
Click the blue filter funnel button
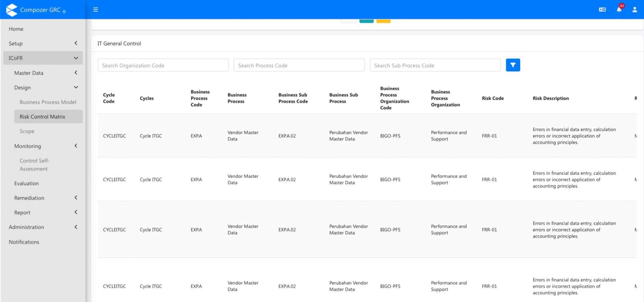point(513,65)
